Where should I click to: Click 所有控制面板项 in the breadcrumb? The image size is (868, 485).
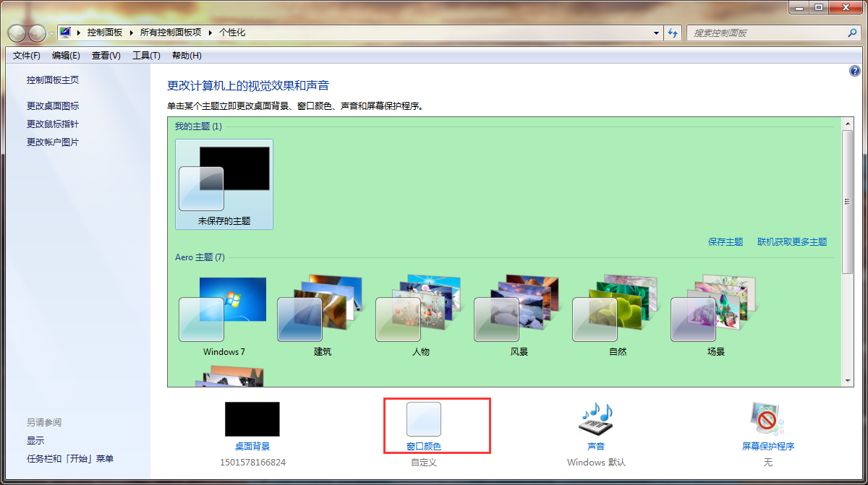(x=171, y=33)
